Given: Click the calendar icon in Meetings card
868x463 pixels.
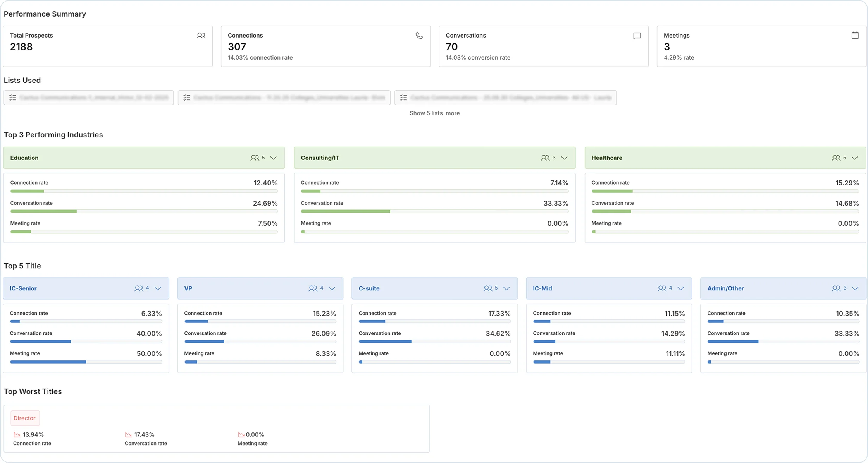Looking at the screenshot, I should tap(855, 36).
